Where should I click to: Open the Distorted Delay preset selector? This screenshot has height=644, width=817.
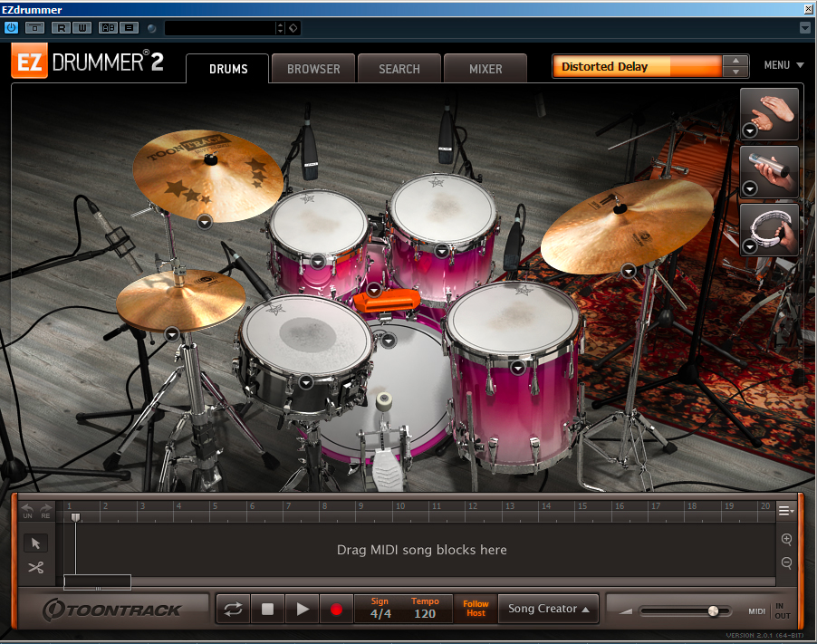tap(638, 67)
